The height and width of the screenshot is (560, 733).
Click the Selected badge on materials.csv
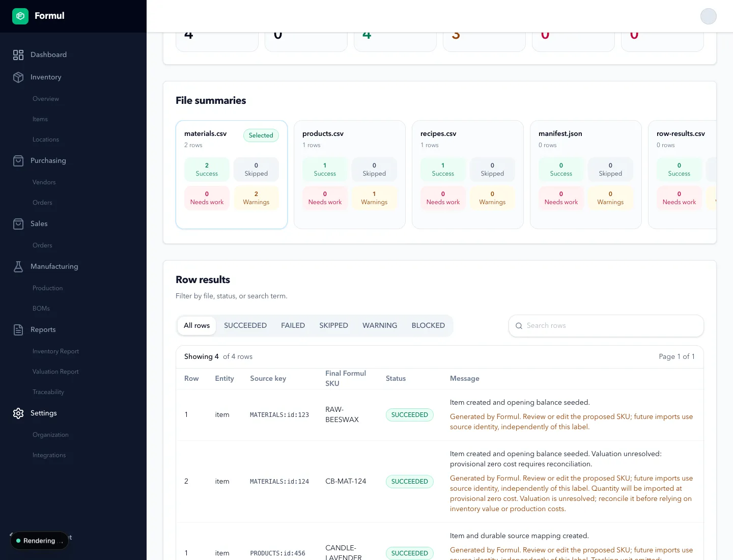[261, 135]
